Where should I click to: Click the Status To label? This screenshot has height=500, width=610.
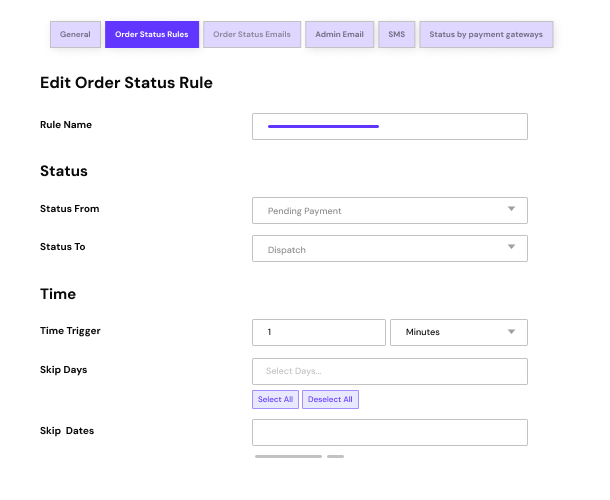tap(63, 247)
